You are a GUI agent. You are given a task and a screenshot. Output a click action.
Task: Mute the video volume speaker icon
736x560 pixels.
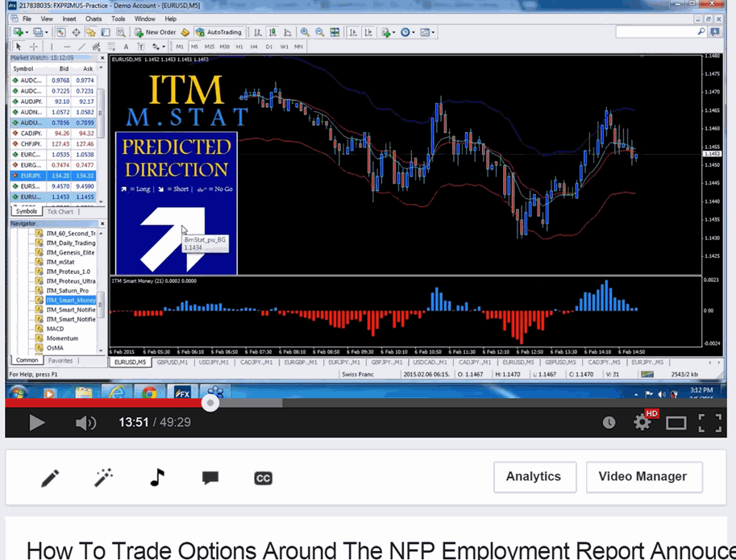pyautogui.click(x=85, y=422)
